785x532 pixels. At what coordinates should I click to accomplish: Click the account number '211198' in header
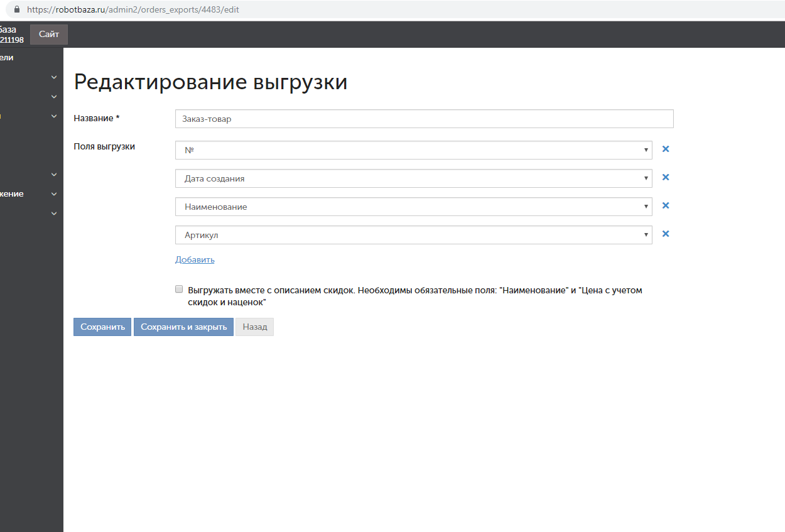(12, 40)
